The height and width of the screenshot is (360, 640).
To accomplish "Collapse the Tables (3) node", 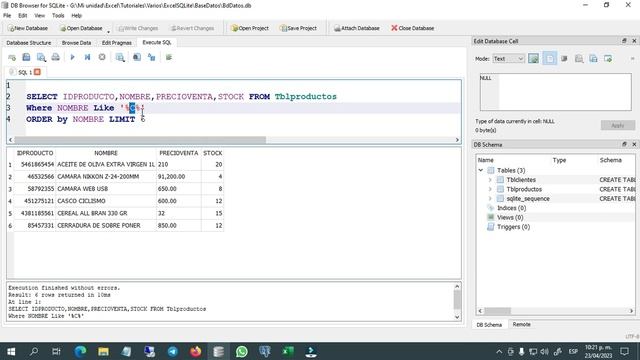I will tap(481, 170).
